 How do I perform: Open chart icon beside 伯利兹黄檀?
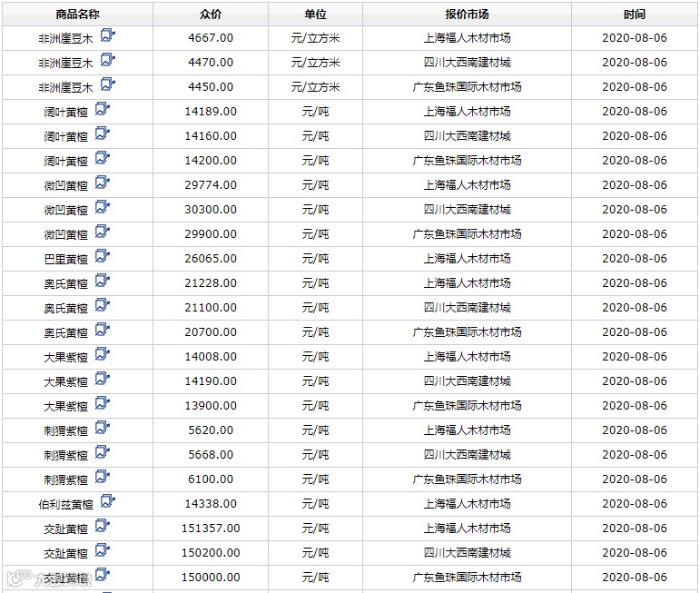[108, 502]
